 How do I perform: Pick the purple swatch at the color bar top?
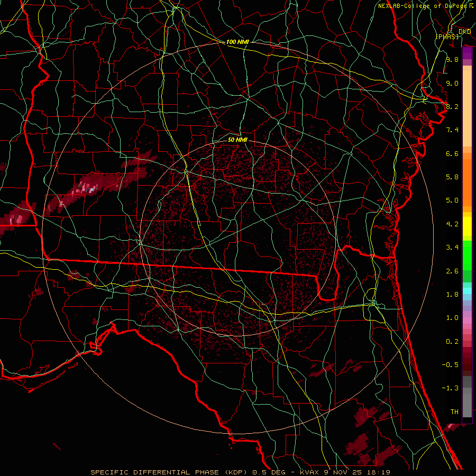(467, 53)
